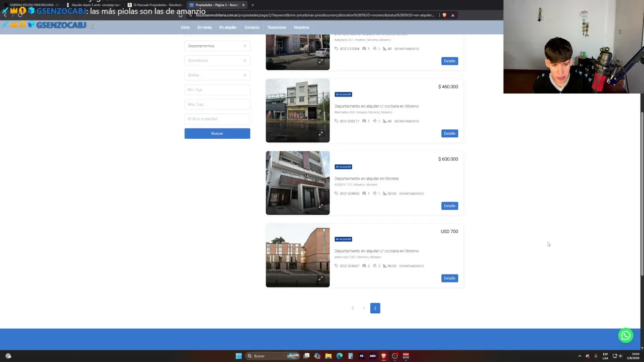Switch to the Alquiler depto 3 amb tab
The height and width of the screenshot is (362, 644).
click(94, 5)
